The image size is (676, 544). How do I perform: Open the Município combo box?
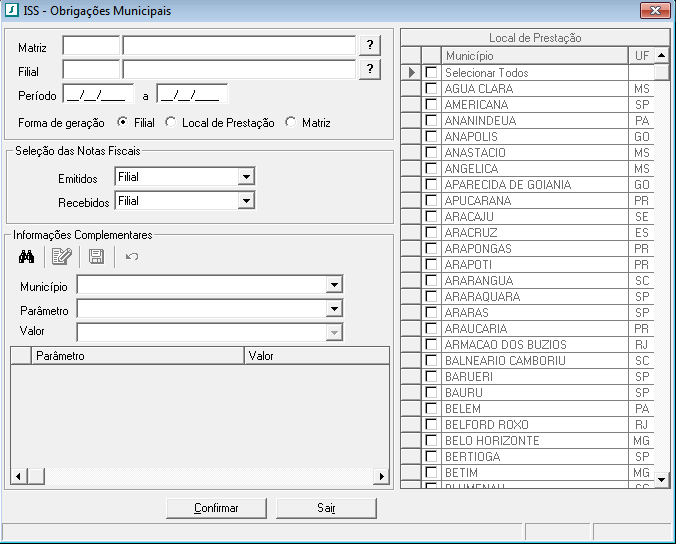pos(334,286)
